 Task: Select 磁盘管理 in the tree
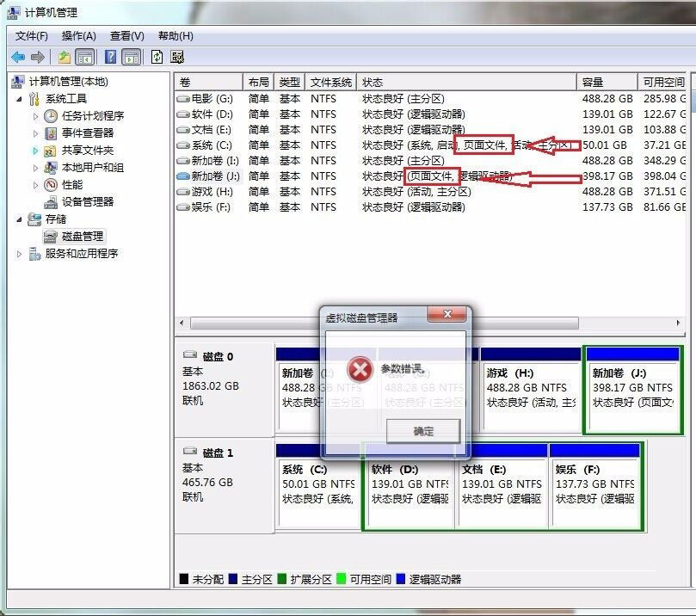(x=83, y=236)
